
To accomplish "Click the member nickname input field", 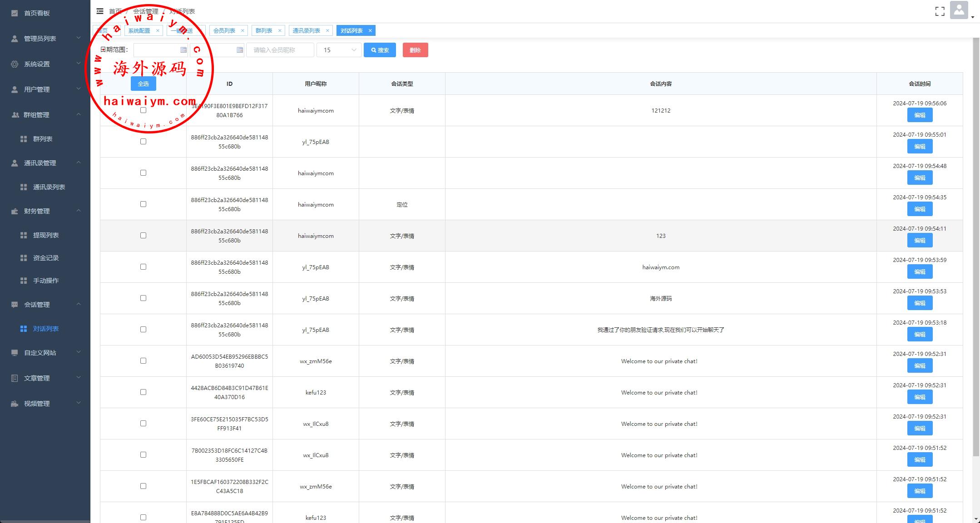I will [280, 50].
